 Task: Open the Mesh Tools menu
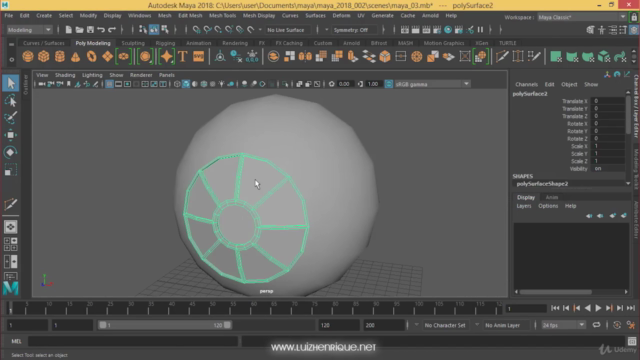click(222, 16)
